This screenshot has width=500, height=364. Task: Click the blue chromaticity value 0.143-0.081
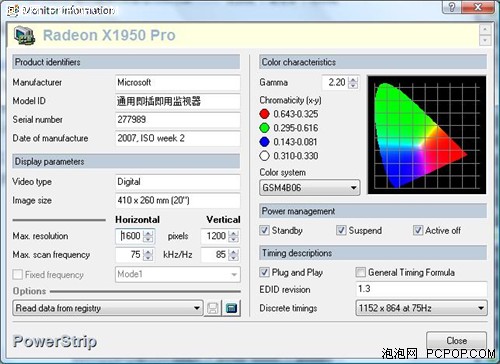click(x=295, y=142)
